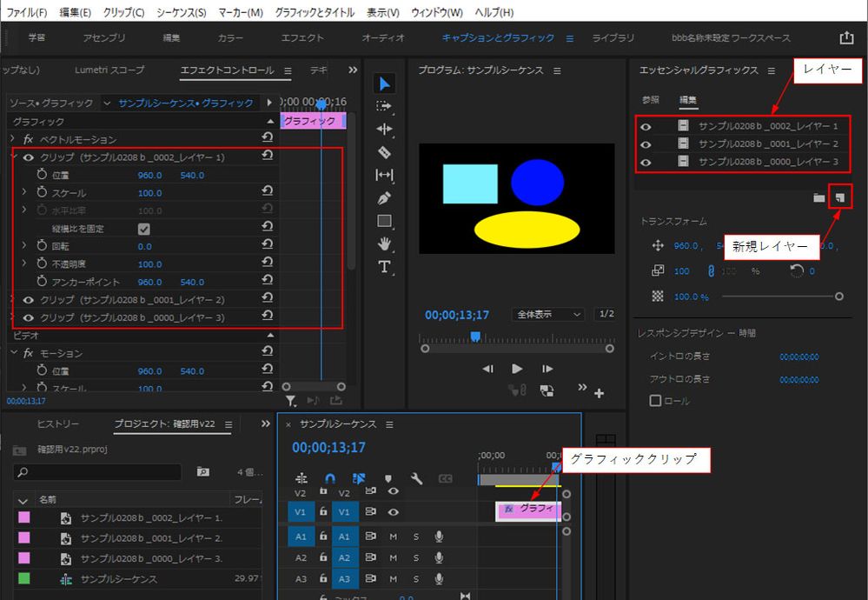Create a new layer in Essential Graphics panel

[839, 197]
